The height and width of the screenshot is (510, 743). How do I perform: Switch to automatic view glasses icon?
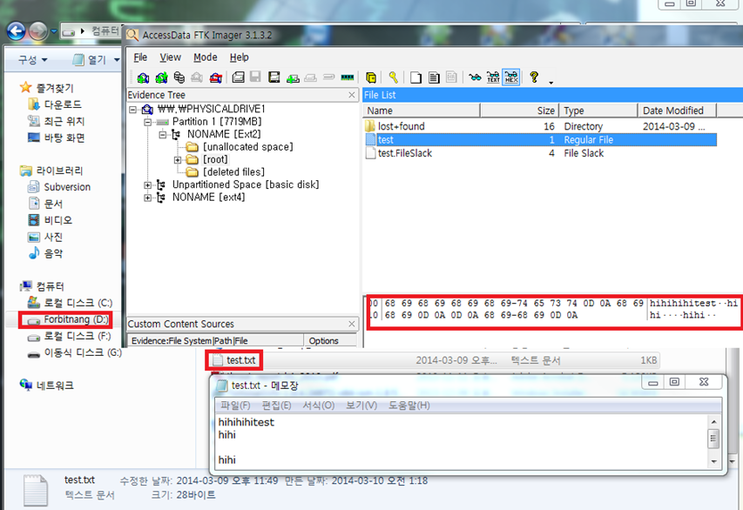[475, 77]
